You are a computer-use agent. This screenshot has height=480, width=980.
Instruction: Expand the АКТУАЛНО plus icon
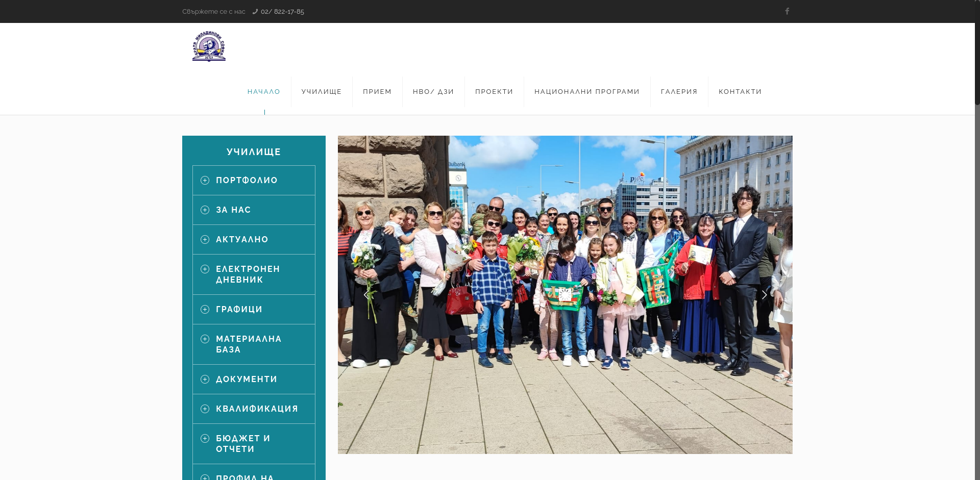pos(205,240)
